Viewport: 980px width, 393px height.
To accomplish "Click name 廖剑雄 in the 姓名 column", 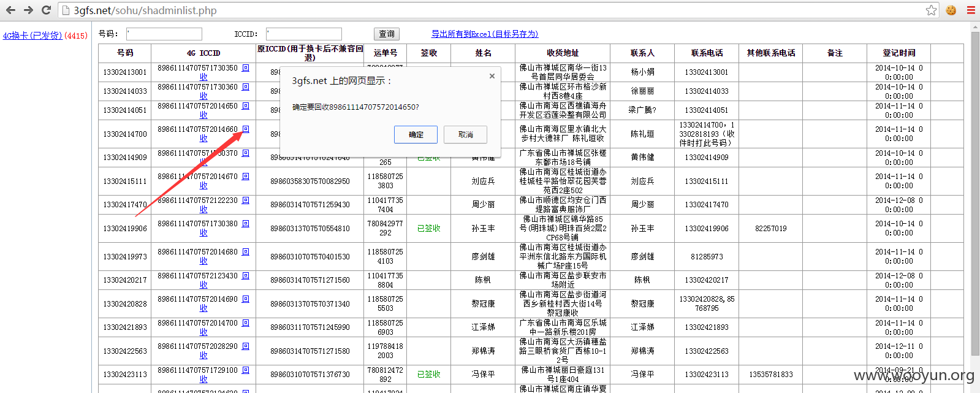I will [484, 257].
